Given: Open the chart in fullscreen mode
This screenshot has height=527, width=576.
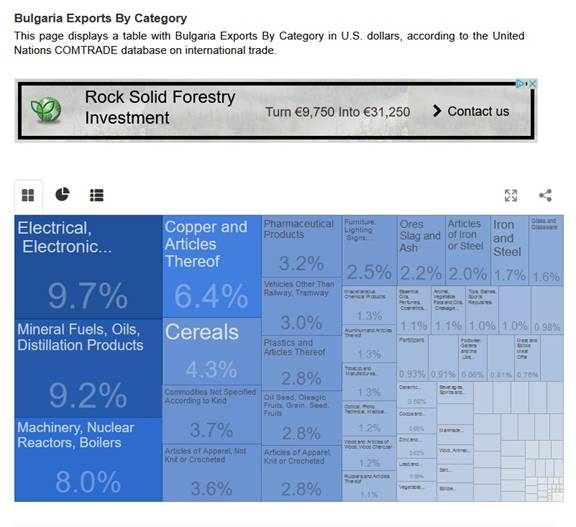Looking at the screenshot, I should (x=511, y=195).
